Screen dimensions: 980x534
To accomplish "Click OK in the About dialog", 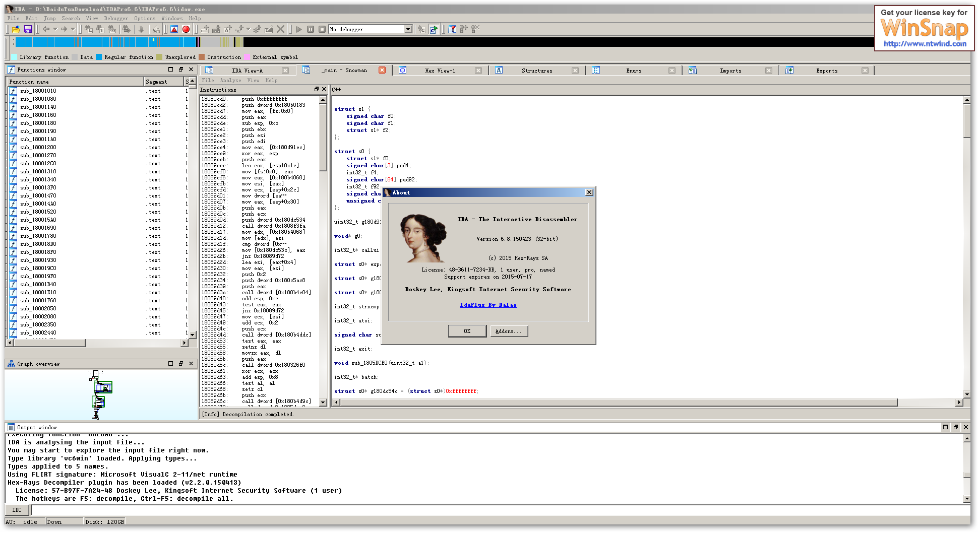I will point(467,331).
